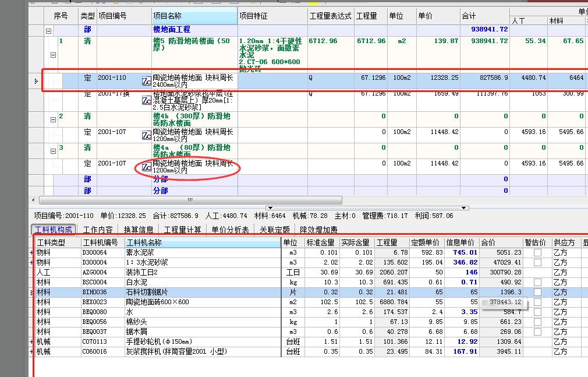The width and height of the screenshot is (588, 377).
Task: Tick 暂估价 checkbox for 陶瓷地面砖600×600
Action: 537,302
